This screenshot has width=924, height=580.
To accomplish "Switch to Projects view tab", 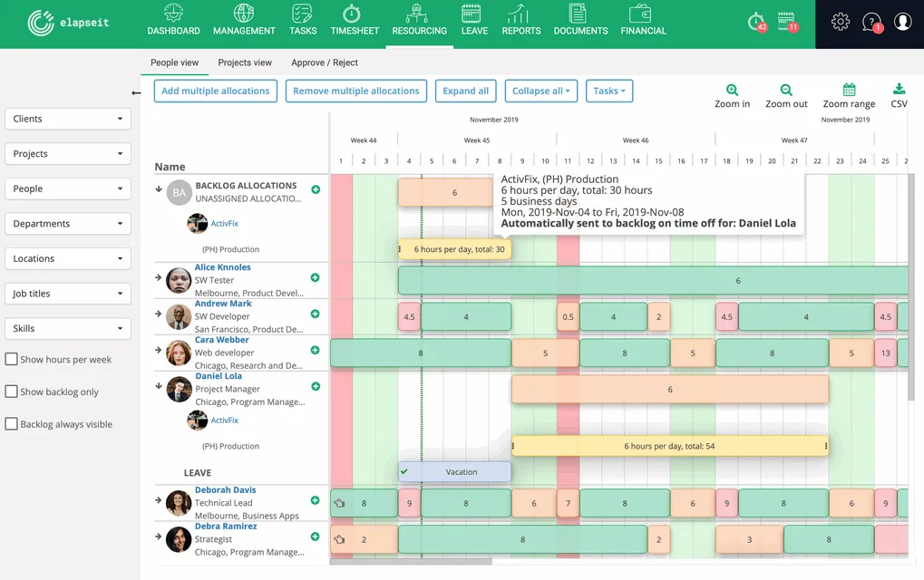I will point(245,63).
